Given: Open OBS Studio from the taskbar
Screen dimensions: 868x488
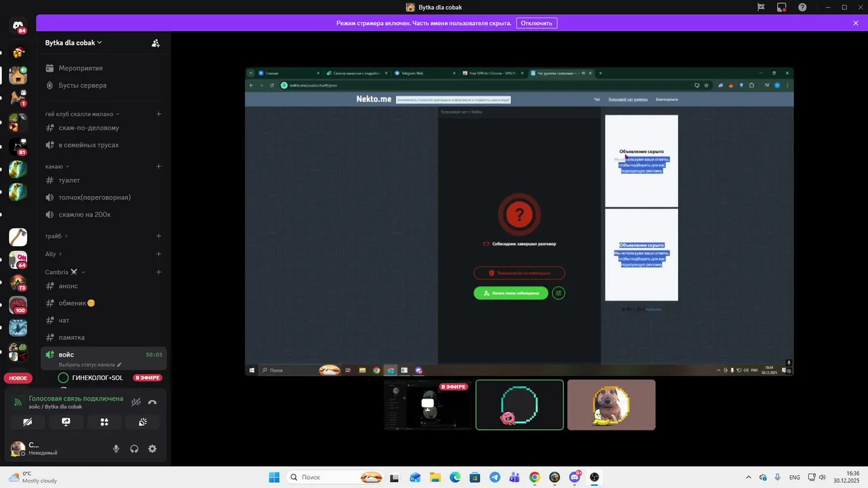Looking at the screenshot, I should [x=595, y=477].
